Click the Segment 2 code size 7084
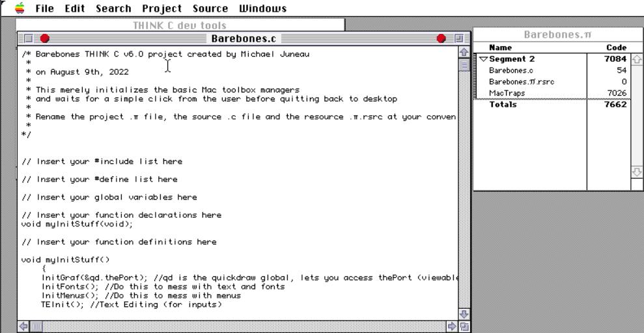The height and width of the screenshot is (333, 644). point(615,59)
